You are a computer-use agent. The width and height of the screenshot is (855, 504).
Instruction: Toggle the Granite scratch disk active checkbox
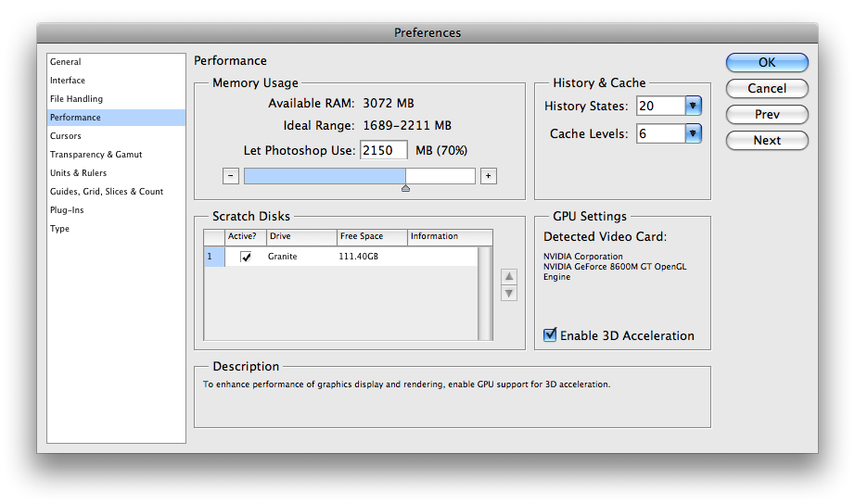coord(246,257)
